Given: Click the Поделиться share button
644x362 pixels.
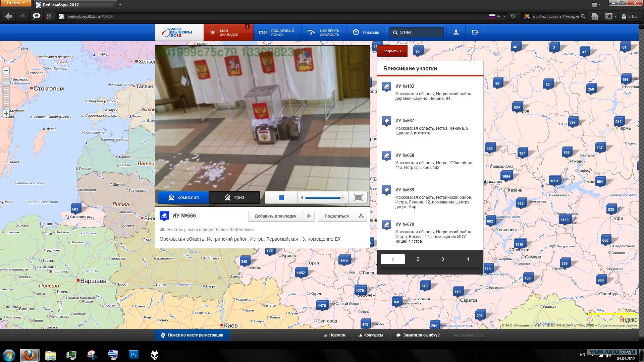Looking at the screenshot, I should [336, 216].
